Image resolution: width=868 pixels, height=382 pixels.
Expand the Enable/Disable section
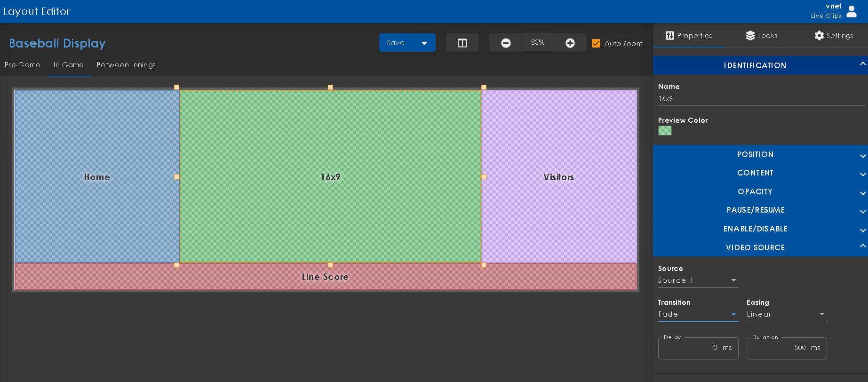tap(760, 229)
